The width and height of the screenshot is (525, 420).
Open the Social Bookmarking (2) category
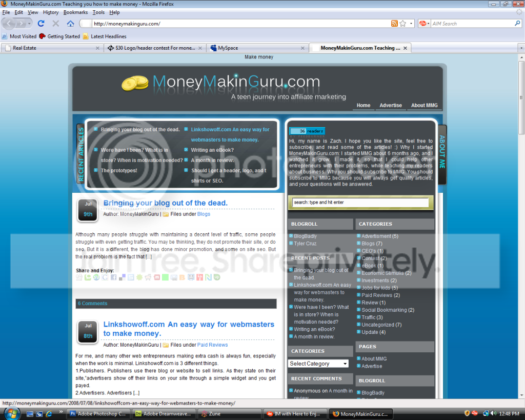pyautogui.click(x=388, y=310)
